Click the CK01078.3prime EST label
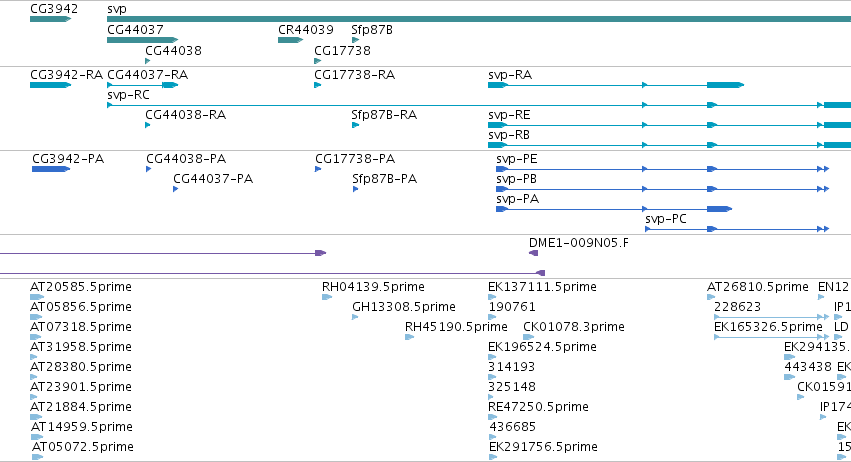The height and width of the screenshot is (462, 851). pyautogui.click(x=574, y=327)
